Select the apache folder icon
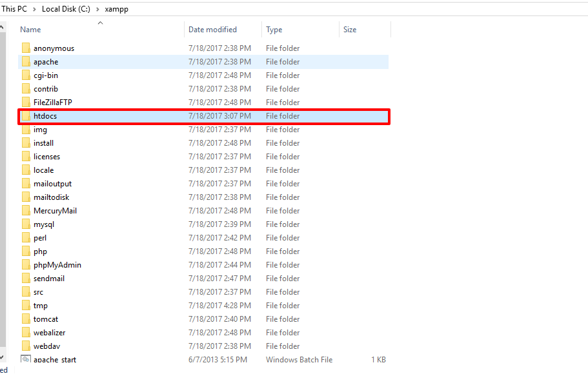Image resolution: width=588 pixels, height=374 pixels. coord(26,62)
